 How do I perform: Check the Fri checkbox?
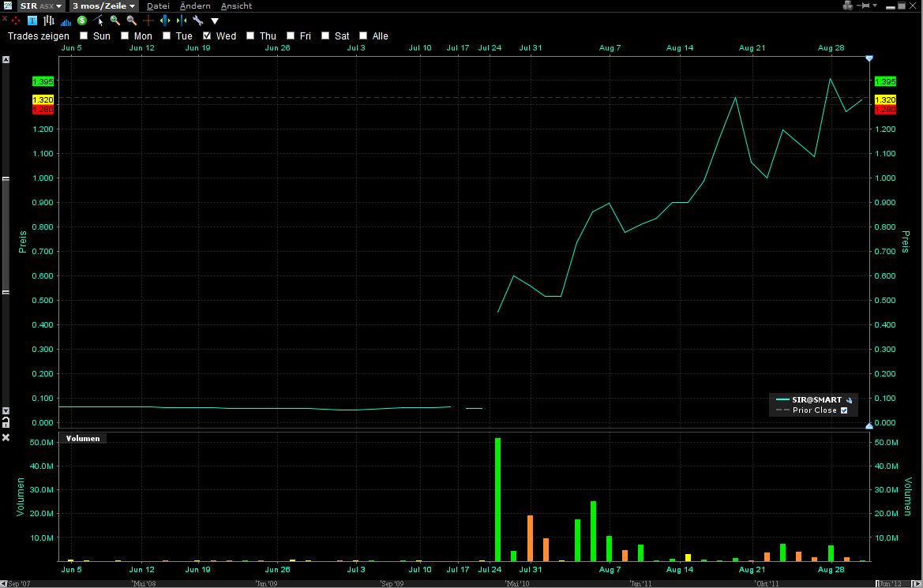point(291,36)
